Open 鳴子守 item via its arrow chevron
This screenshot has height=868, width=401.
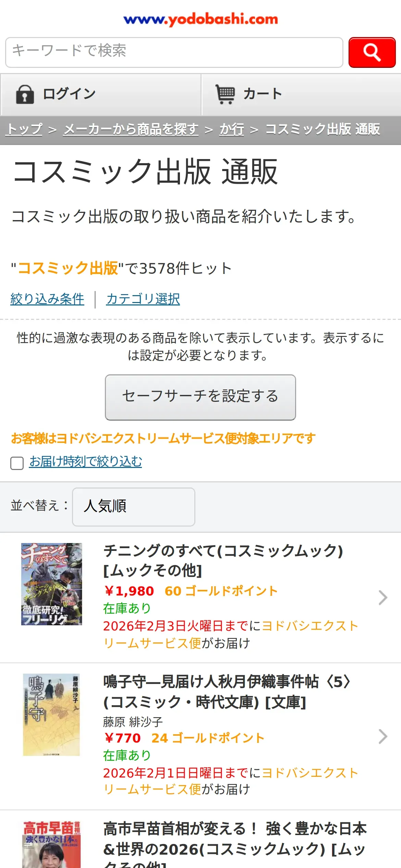point(383,736)
